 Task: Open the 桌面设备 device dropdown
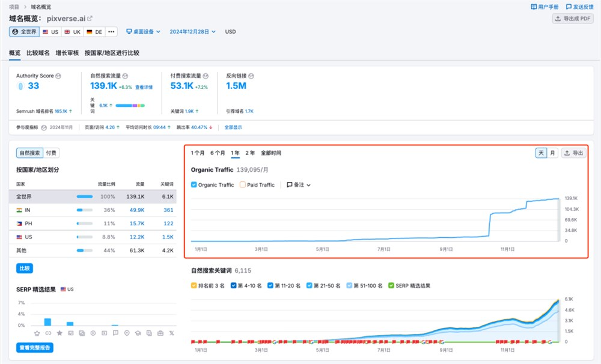[144, 32]
